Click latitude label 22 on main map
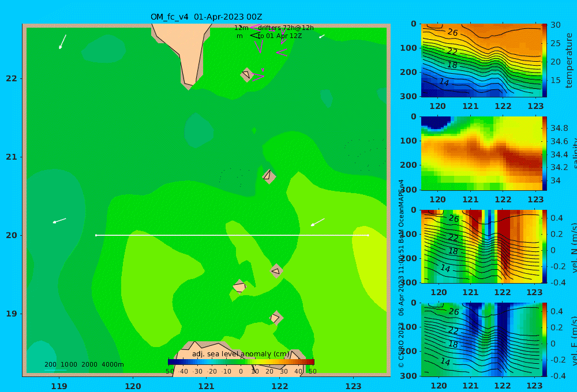Screen dimensions: 577x392 pos(12,78)
